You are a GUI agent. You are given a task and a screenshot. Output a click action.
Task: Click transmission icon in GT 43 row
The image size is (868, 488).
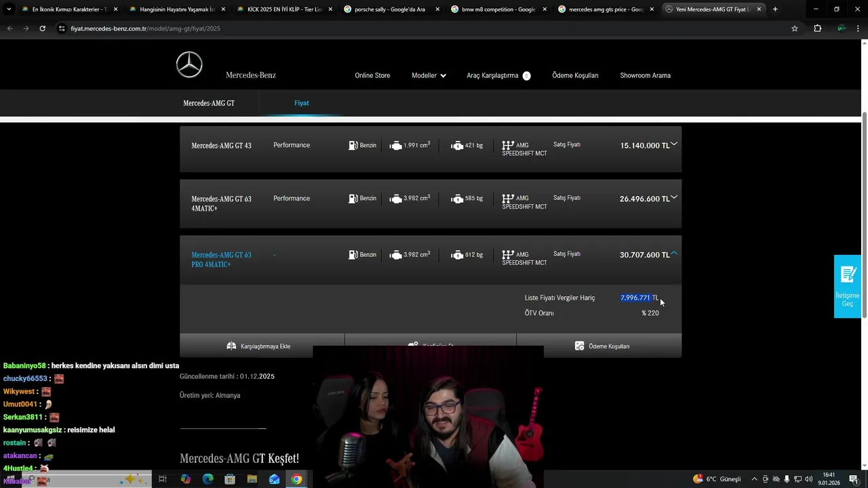point(508,145)
